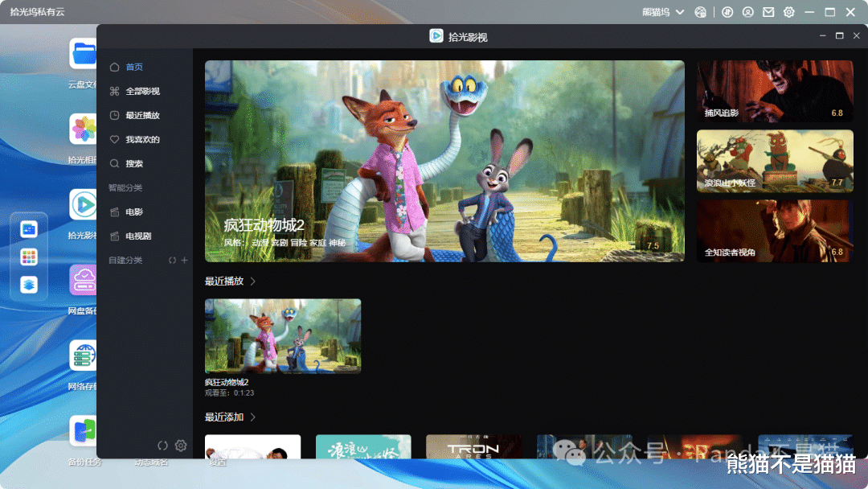868x489 pixels.
Task: Open user account icon in top bar
Action: 748,12
